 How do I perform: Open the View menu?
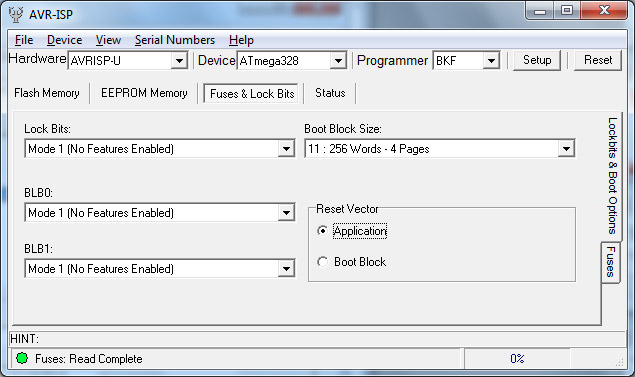108,40
